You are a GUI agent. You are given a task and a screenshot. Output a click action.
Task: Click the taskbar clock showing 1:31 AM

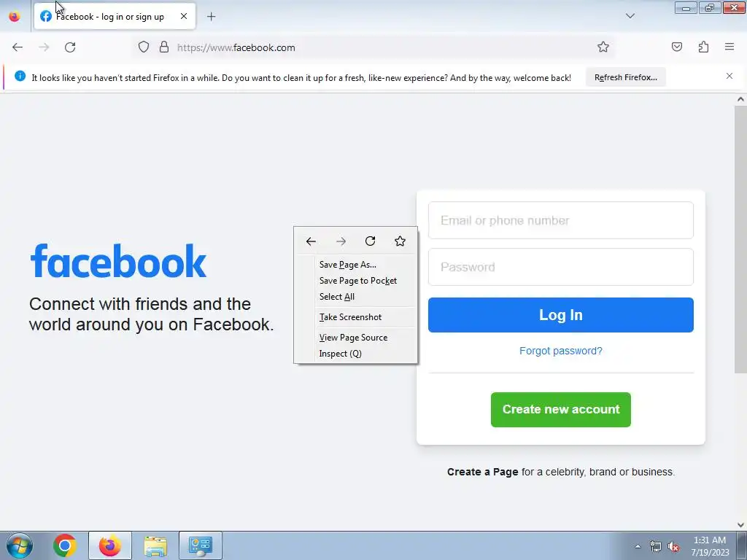point(710,546)
